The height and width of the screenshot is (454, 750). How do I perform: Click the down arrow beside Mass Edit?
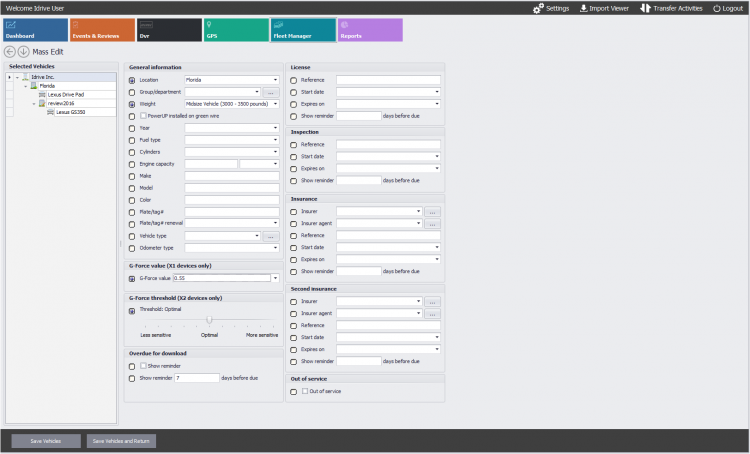click(x=24, y=51)
